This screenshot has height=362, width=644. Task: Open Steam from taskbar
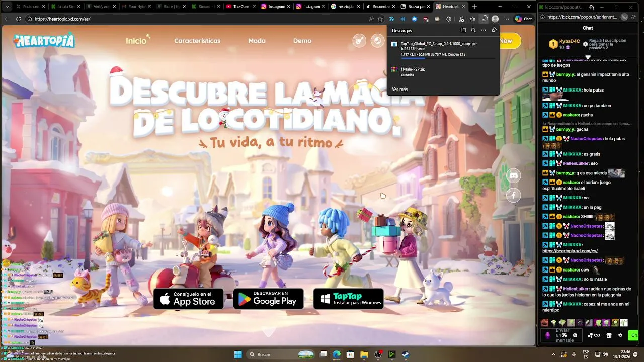[406, 354]
